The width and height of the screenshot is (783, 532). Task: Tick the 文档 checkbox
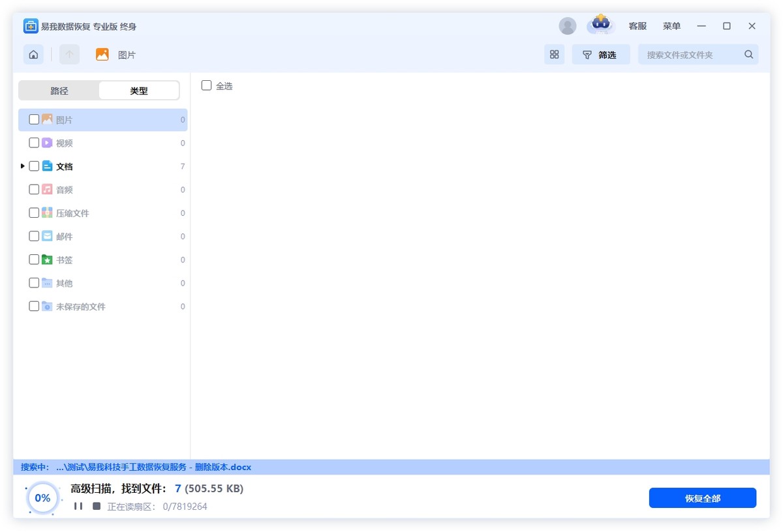(34, 166)
